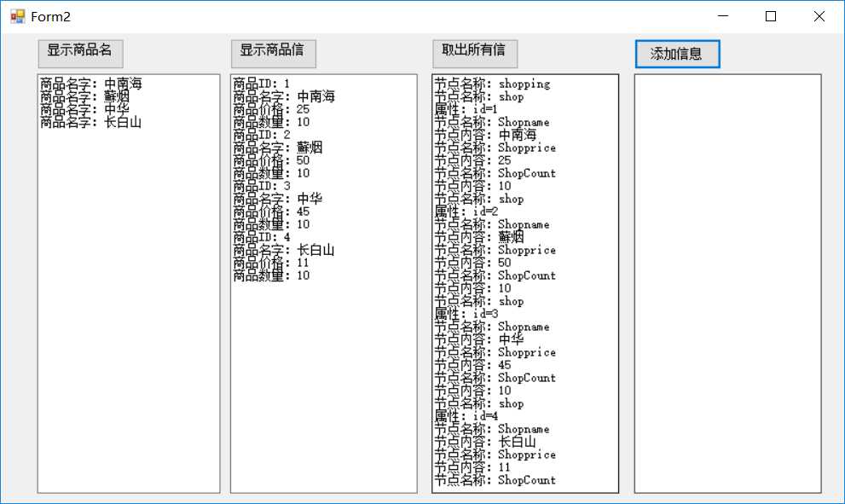Screen dimensions: 845x504
Task: Select the row 节点内容: 25
Action: [x=472, y=160]
